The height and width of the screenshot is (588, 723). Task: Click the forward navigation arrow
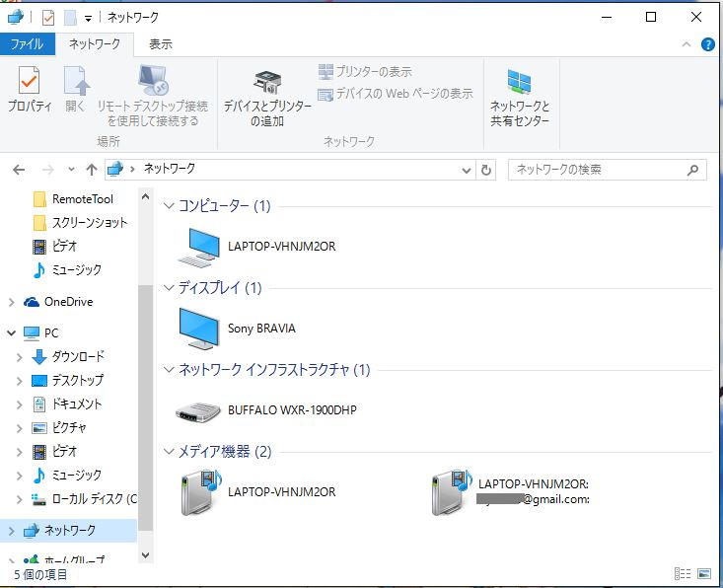[x=48, y=170]
